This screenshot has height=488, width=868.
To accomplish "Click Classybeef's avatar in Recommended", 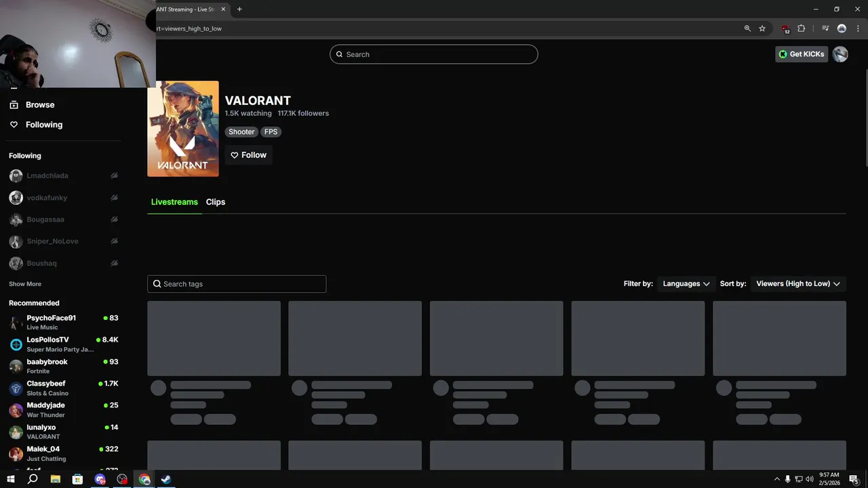I will [x=16, y=388].
